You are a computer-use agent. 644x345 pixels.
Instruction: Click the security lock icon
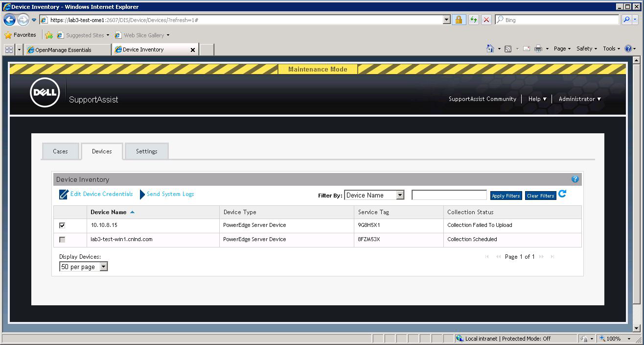pyautogui.click(x=459, y=20)
